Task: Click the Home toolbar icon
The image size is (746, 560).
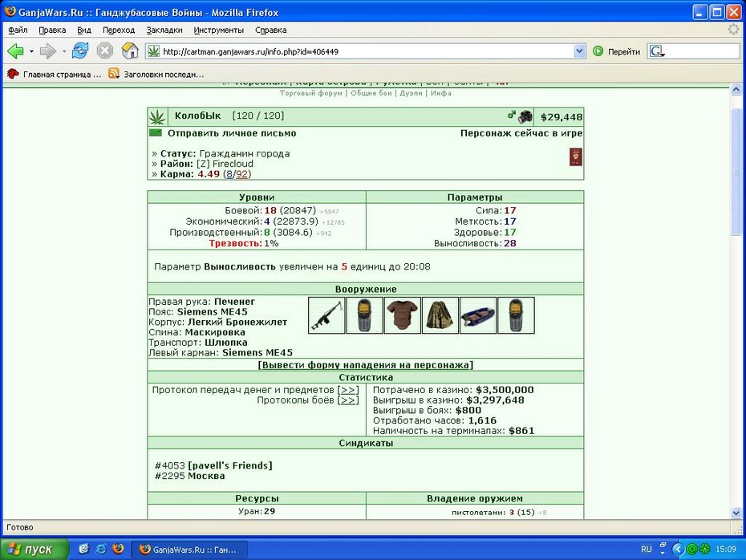Action: (130, 51)
